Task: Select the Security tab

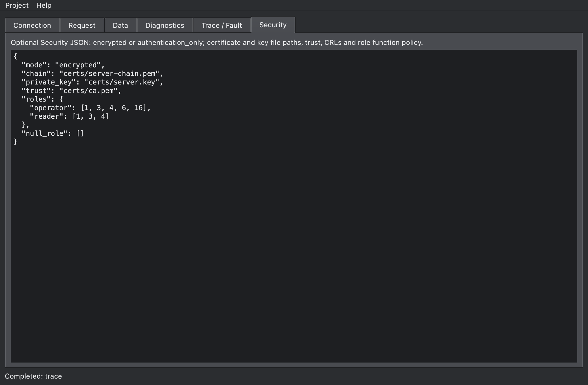Action: 273,25
